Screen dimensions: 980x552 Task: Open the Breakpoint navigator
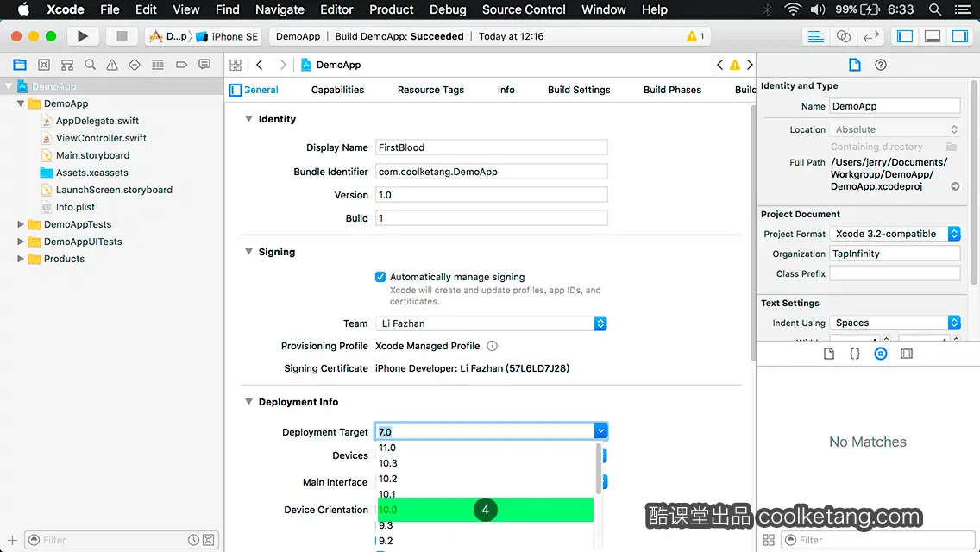pos(181,65)
